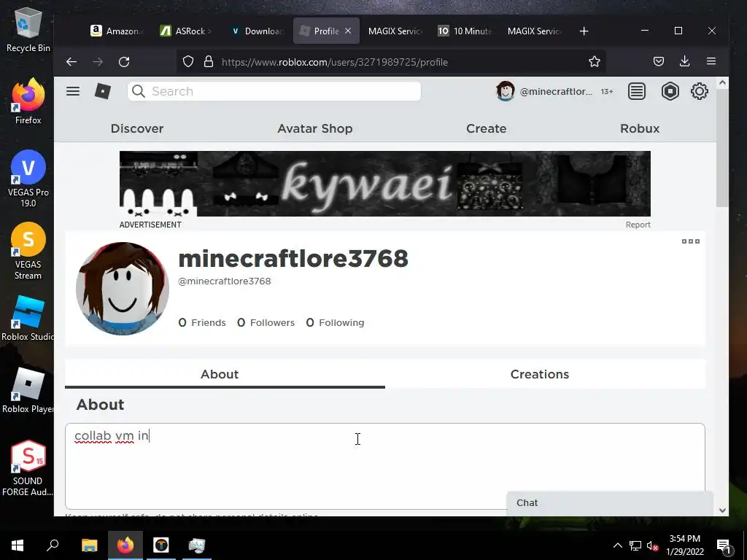Click the page scroll up arrow
The height and width of the screenshot is (560, 747).
(x=722, y=82)
